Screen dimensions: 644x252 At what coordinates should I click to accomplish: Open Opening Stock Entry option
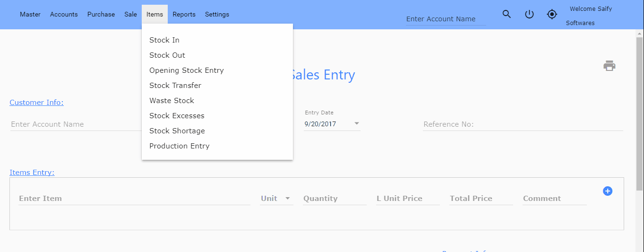coord(187,70)
